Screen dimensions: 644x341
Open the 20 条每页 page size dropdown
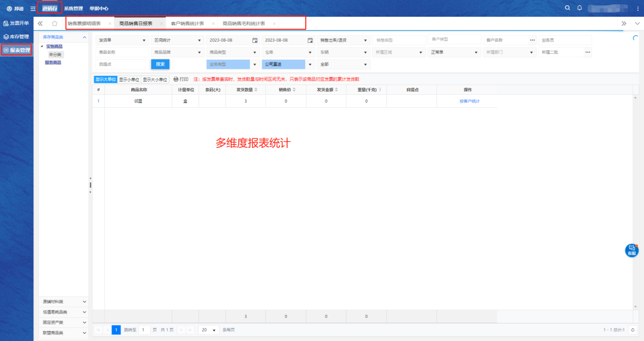pyautogui.click(x=208, y=330)
